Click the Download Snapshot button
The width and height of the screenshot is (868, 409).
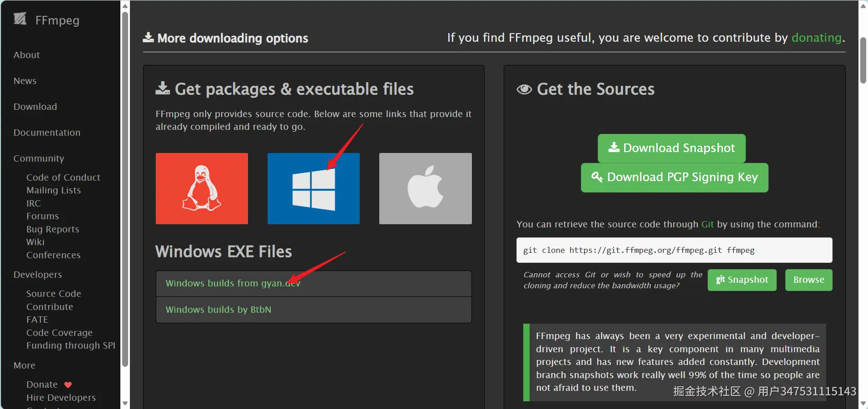671,148
